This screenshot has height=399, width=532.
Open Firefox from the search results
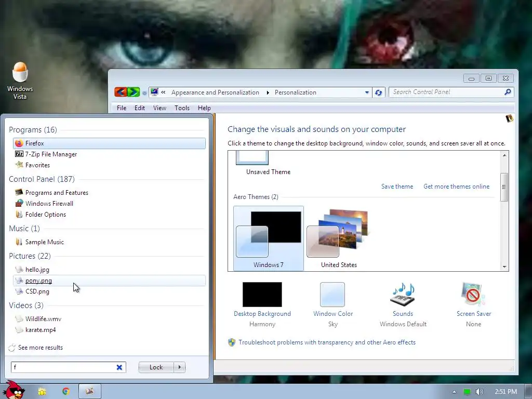click(x=109, y=143)
